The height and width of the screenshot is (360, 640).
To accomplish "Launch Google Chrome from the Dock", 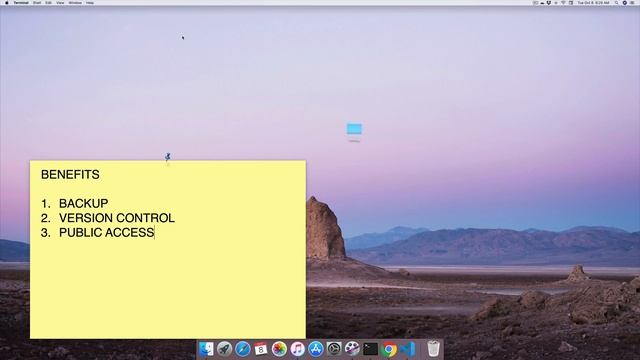I will (389, 349).
